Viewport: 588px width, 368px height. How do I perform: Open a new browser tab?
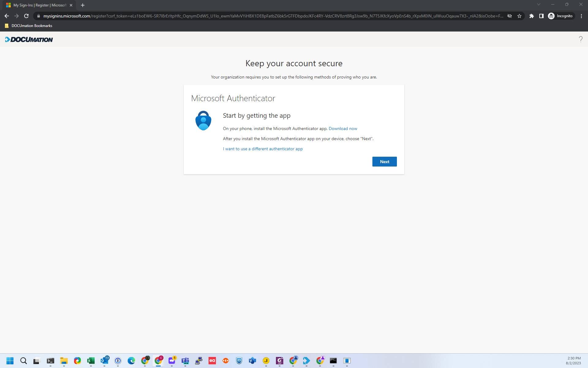click(x=82, y=5)
